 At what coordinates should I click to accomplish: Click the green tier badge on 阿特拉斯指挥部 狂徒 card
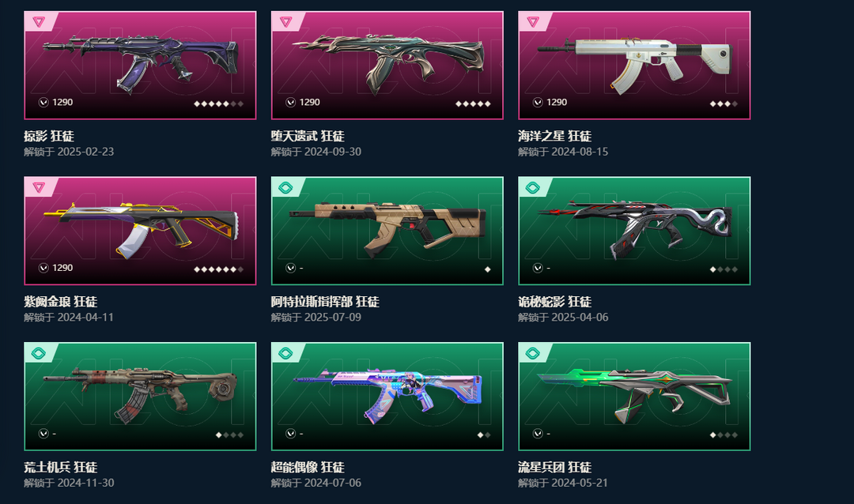[285, 188]
